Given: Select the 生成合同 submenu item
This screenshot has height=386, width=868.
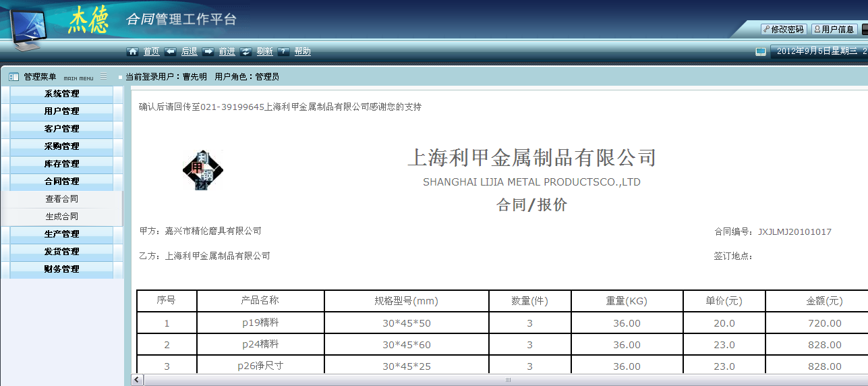Looking at the screenshot, I should [61, 217].
